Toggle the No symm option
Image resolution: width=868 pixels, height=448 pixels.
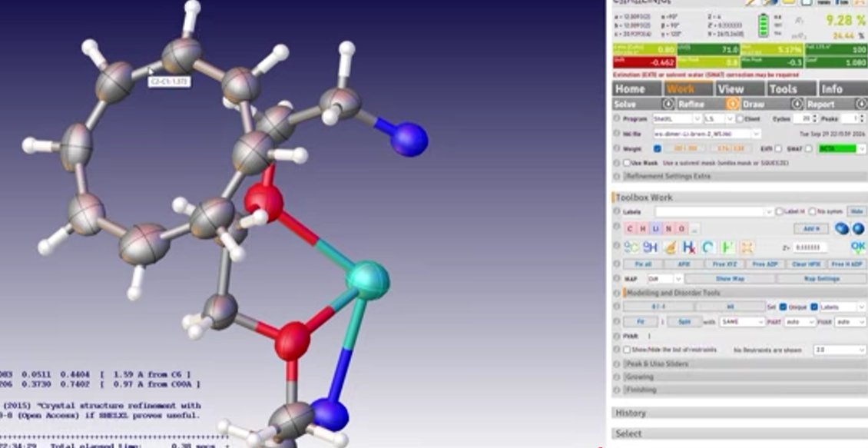(812, 211)
